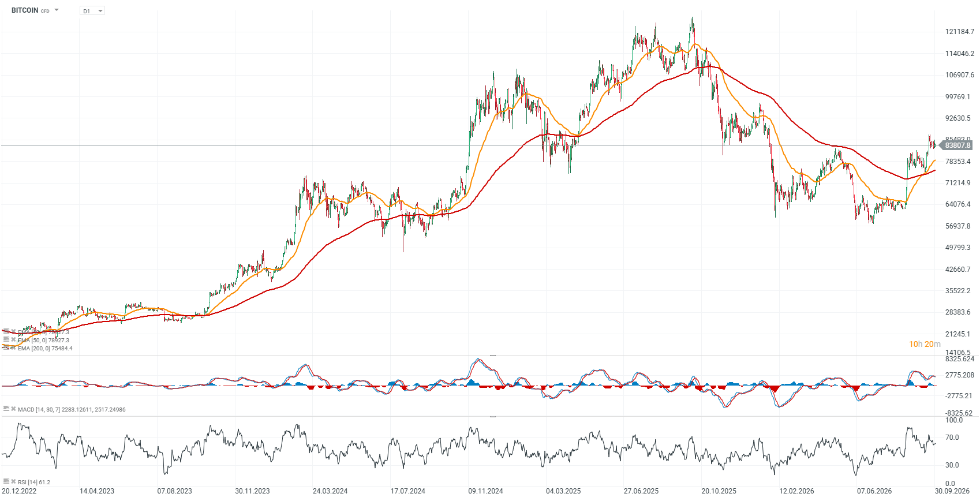Click the MACD 2775.208 axis value
The width and height of the screenshot is (980, 501).
959,375
